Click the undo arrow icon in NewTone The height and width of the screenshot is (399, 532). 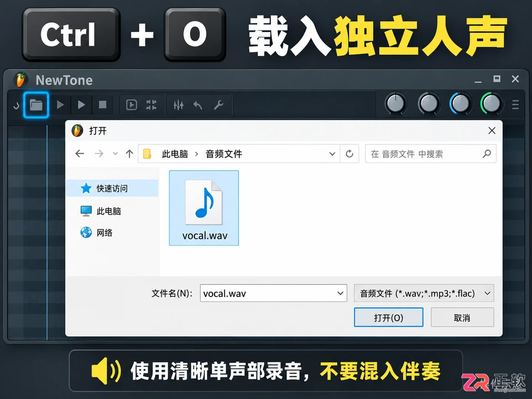point(198,105)
